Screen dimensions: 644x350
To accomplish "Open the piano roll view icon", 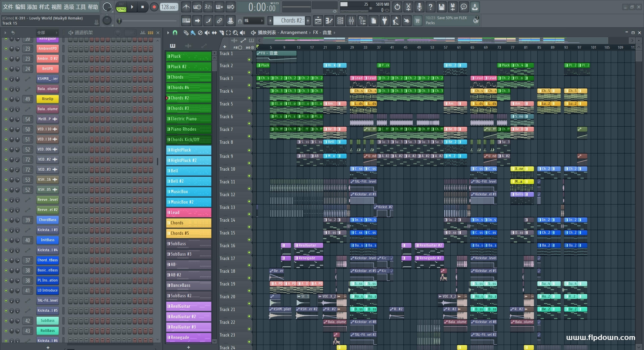I will (x=329, y=21).
